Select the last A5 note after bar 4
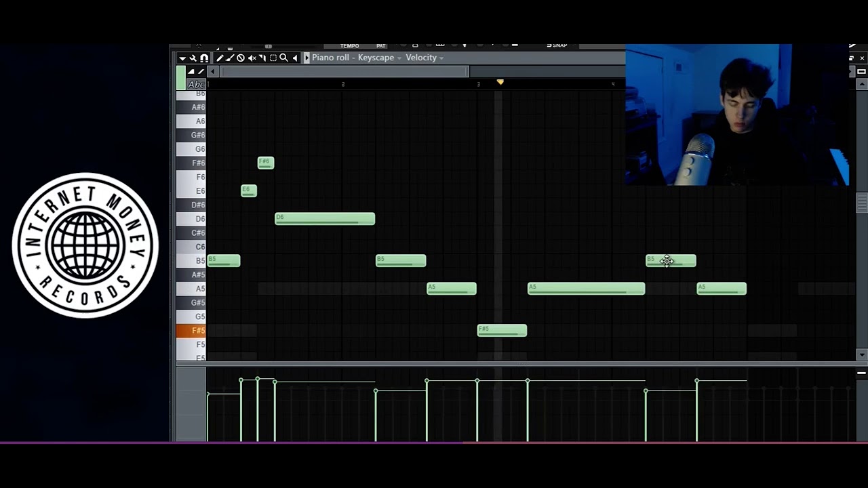Image resolution: width=868 pixels, height=488 pixels. point(722,289)
